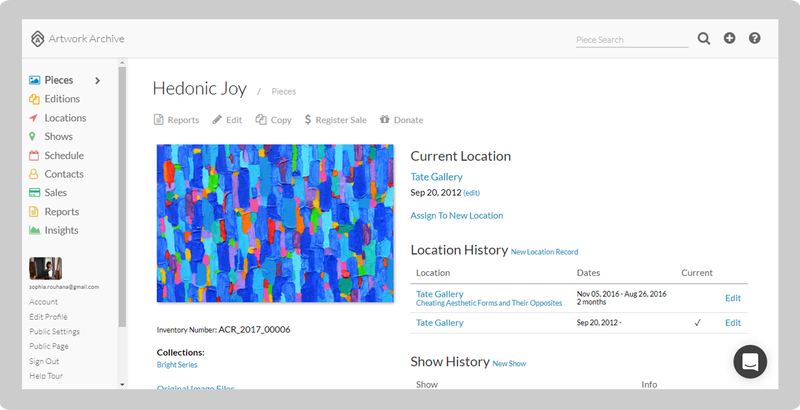This screenshot has height=410, width=800.
Task: Click the Edit pencil icon
Action: (217, 120)
